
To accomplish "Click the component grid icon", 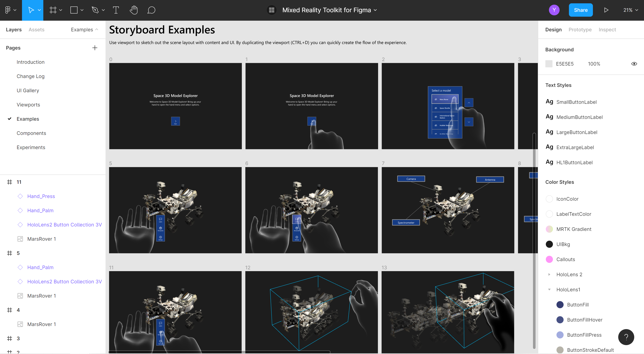I will [271, 10].
